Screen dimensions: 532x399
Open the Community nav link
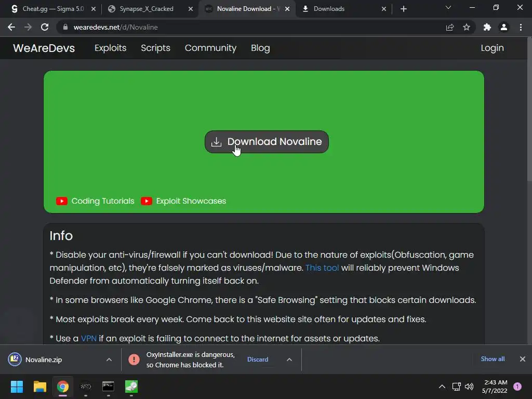coord(210,48)
